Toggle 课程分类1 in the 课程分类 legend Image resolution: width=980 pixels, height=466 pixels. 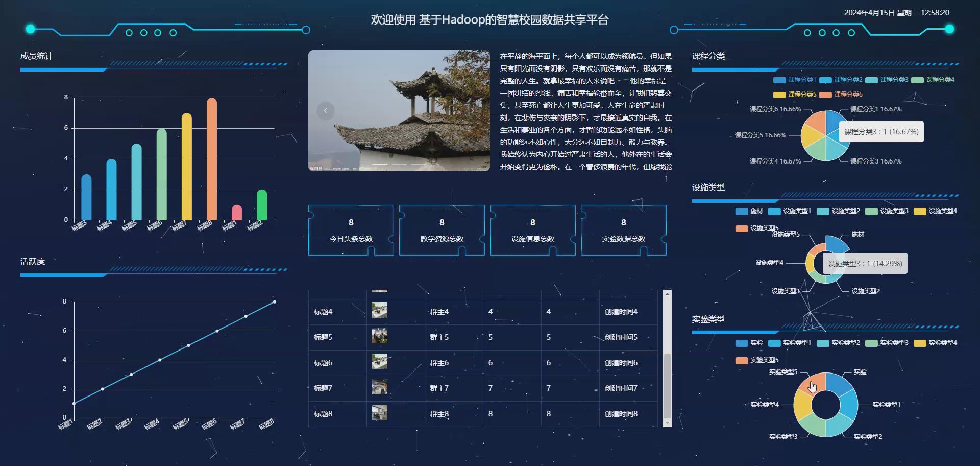point(795,80)
